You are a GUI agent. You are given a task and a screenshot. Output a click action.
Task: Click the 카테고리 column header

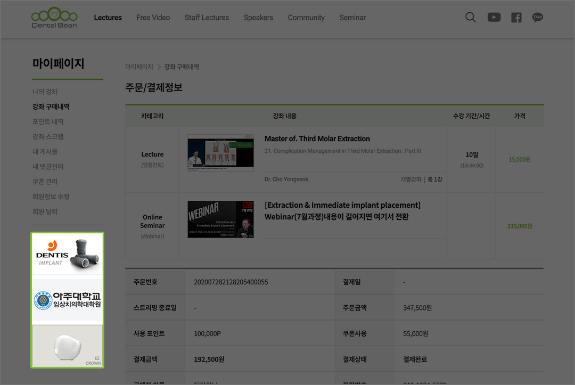[x=152, y=116]
